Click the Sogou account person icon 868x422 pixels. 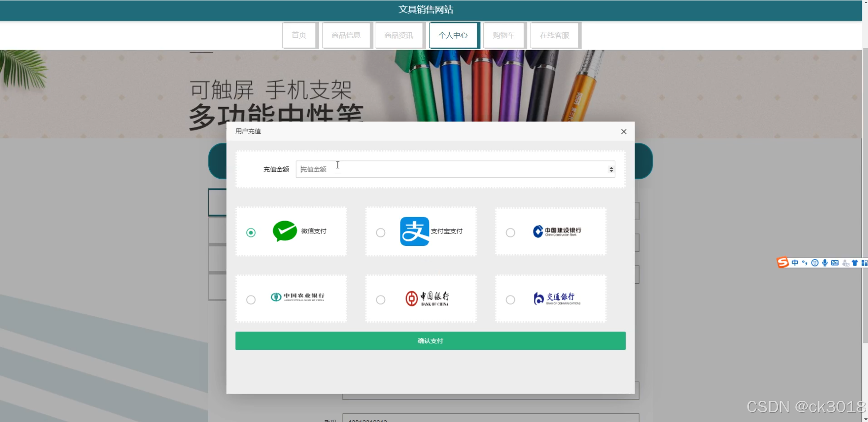[845, 263]
